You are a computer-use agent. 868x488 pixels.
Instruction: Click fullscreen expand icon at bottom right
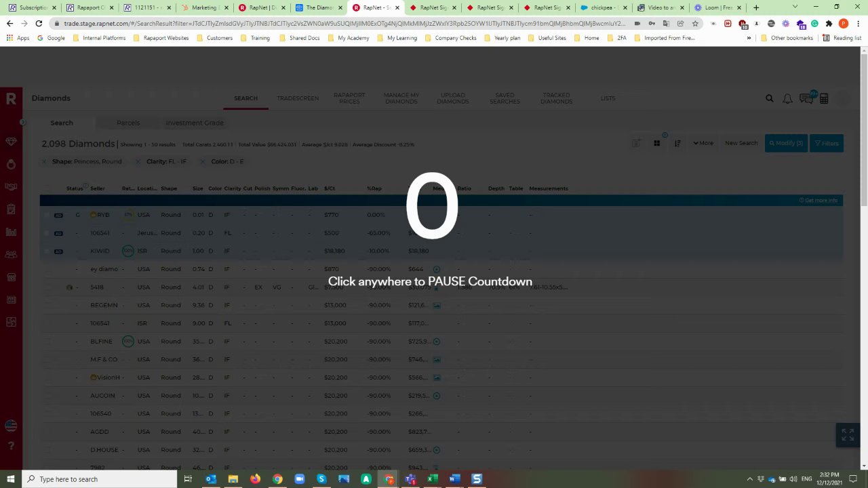click(x=848, y=434)
